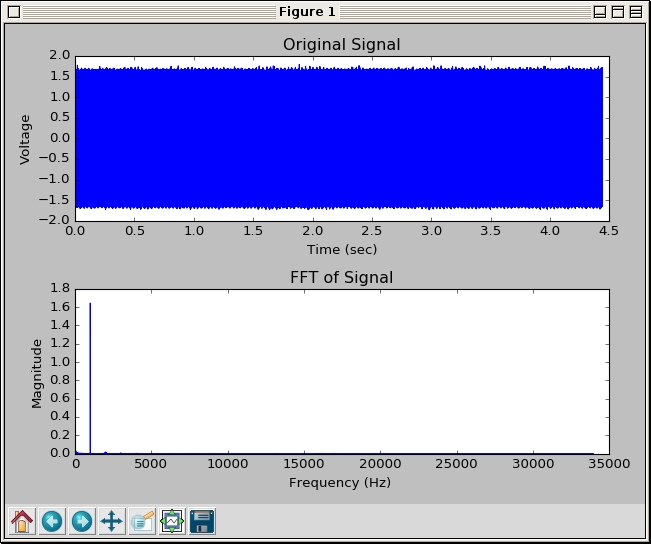Save the figure with floppy disk icon
The image size is (651, 544).
(202, 521)
